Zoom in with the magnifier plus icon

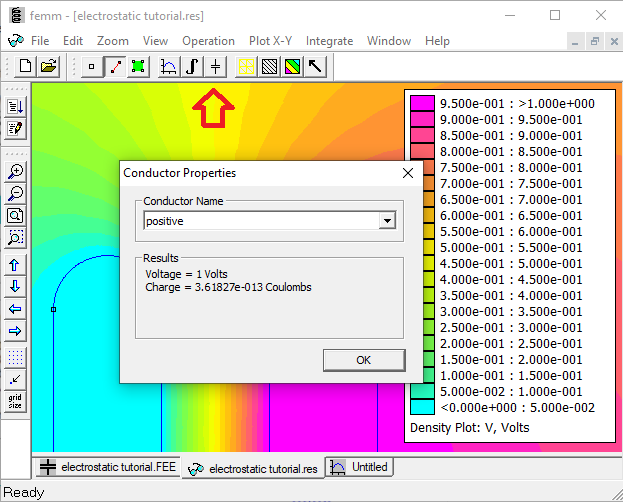click(15, 171)
